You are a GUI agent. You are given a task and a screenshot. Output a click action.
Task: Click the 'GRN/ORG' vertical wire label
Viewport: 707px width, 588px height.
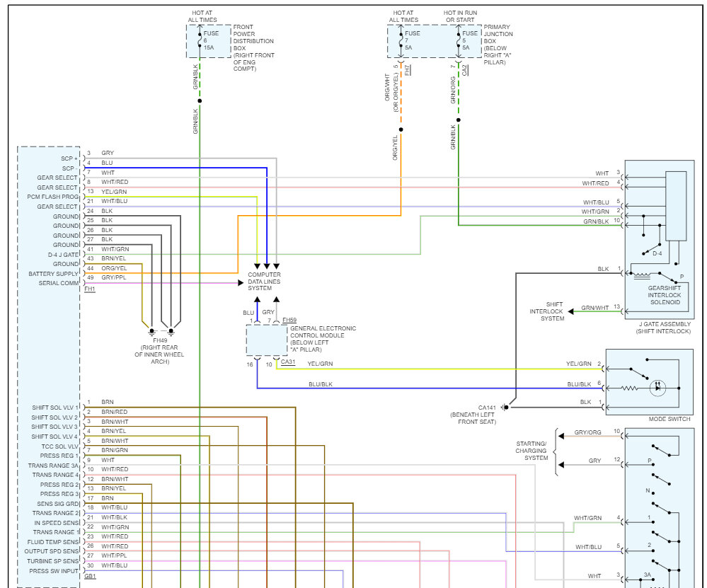pos(453,90)
